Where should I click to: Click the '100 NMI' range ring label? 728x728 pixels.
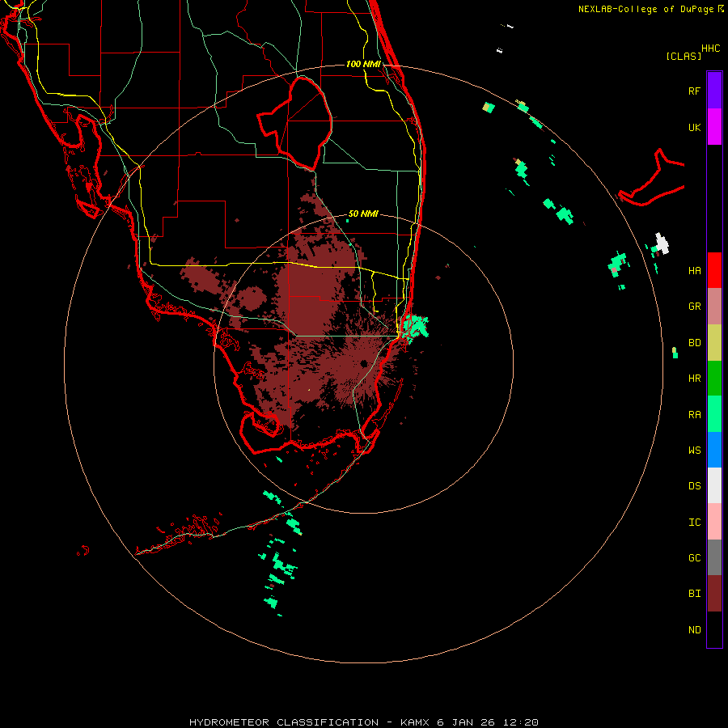(x=363, y=64)
